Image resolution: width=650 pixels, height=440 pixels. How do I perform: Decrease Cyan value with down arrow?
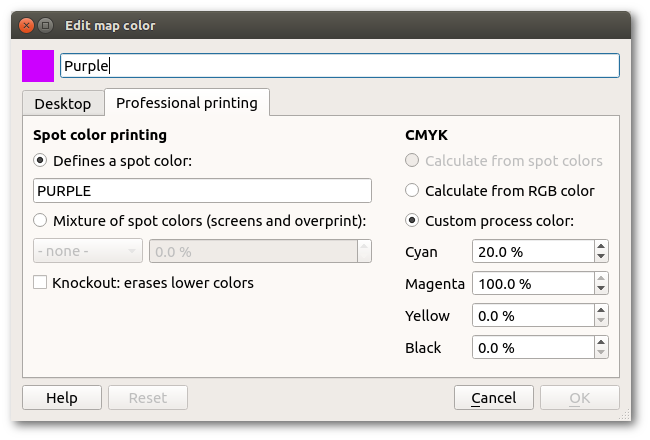pos(600,258)
